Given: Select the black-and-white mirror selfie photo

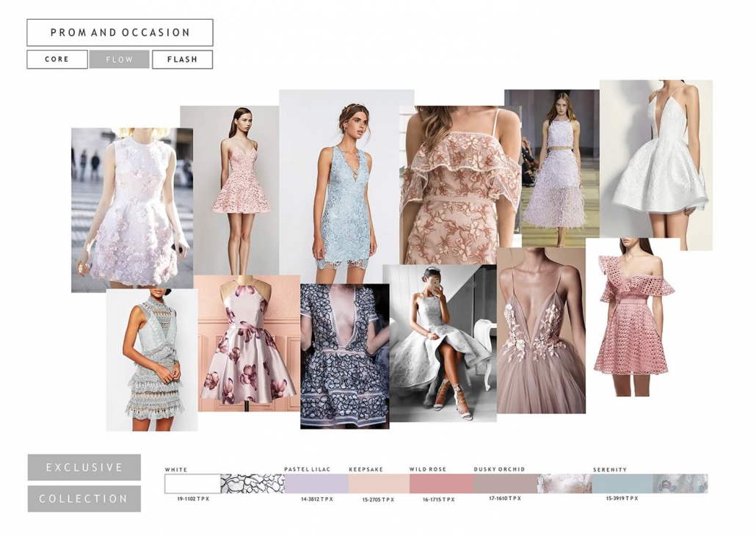Looking at the screenshot, I should point(439,344).
